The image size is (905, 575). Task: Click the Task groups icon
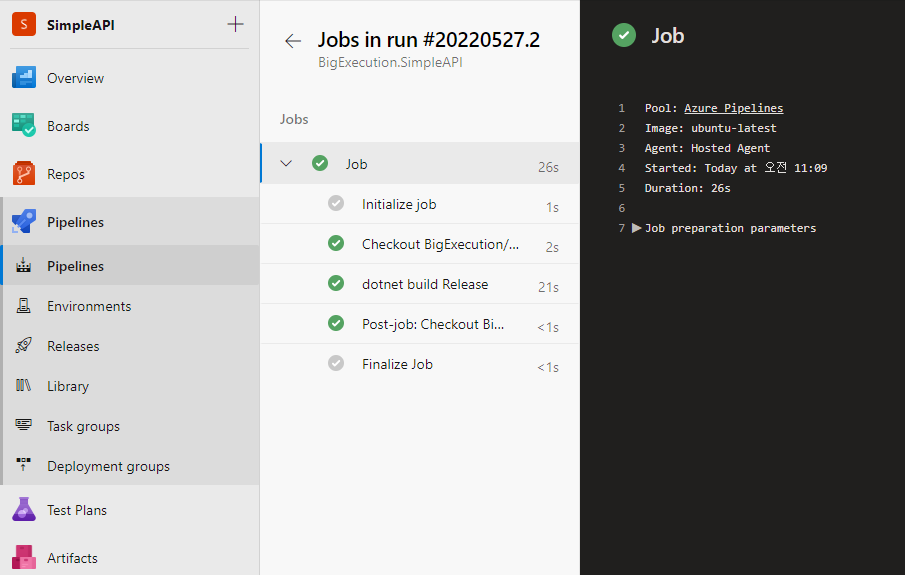(x=24, y=425)
